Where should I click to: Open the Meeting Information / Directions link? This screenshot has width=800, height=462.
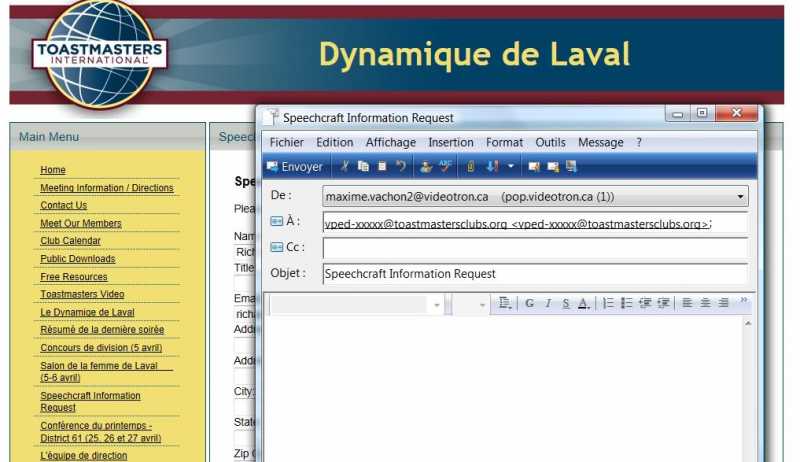pos(106,188)
